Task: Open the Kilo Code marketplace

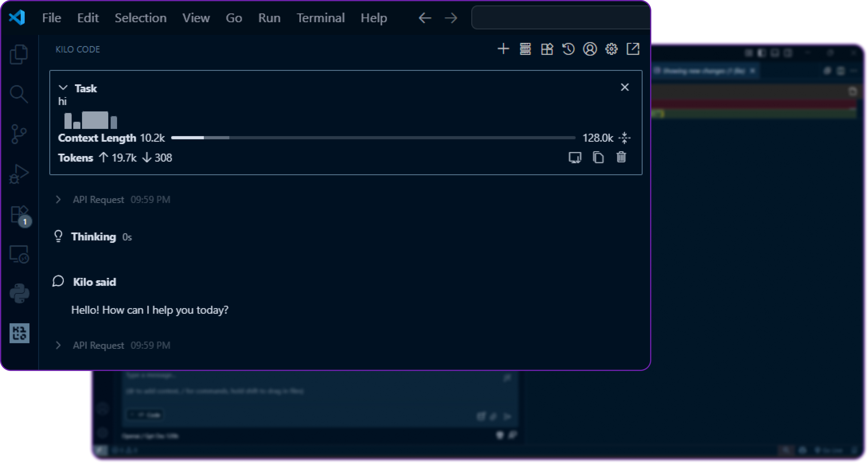Action: tap(547, 49)
